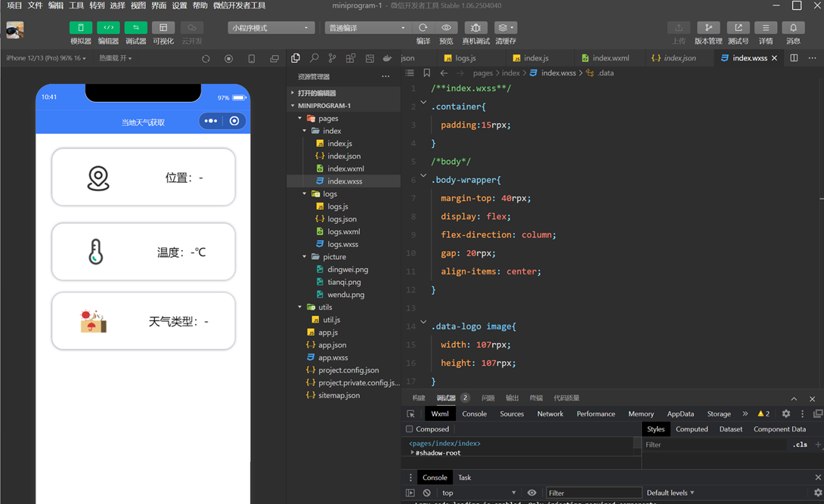The width and height of the screenshot is (824, 504).
Task: Click the split editor icon
Action: coord(794,58)
